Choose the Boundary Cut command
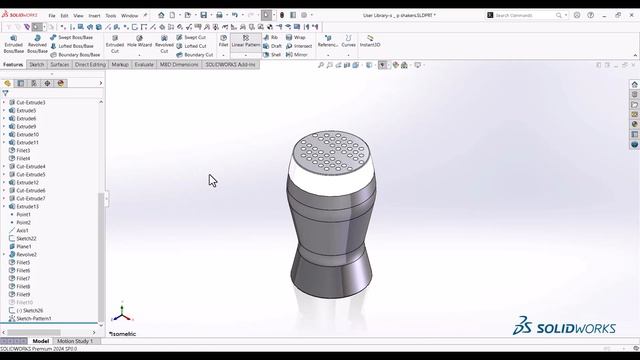The width and height of the screenshot is (640, 360). (195, 55)
